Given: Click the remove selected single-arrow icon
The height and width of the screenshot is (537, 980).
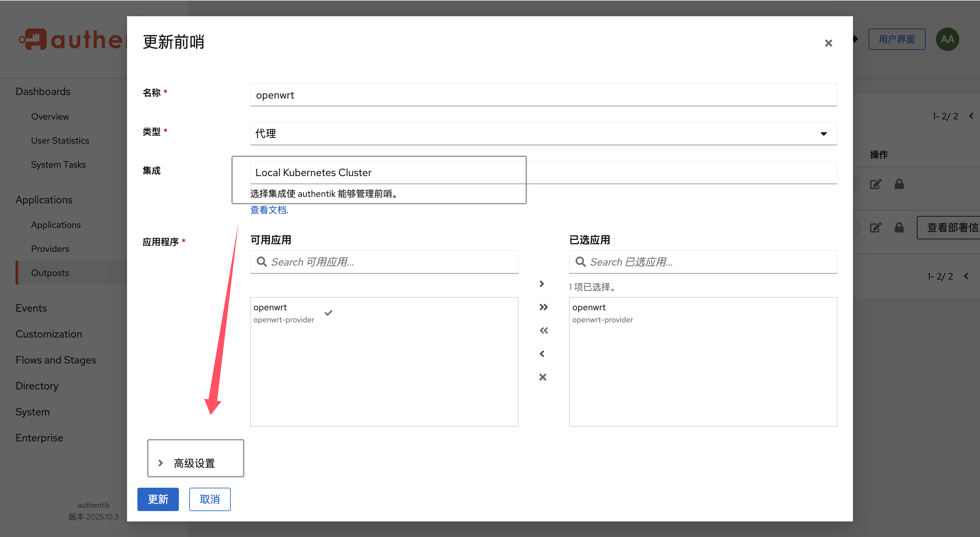Looking at the screenshot, I should tap(542, 354).
